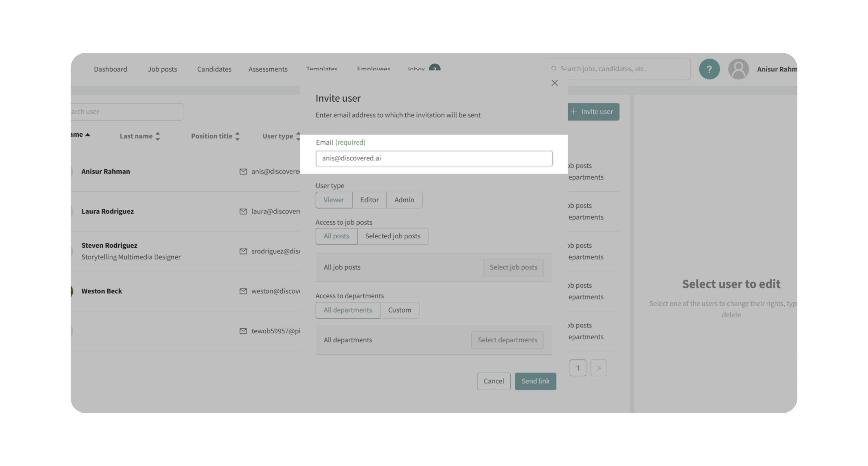Close the Invite user dialog
Image resolution: width=868 pixels, height=466 pixels.
tap(554, 83)
